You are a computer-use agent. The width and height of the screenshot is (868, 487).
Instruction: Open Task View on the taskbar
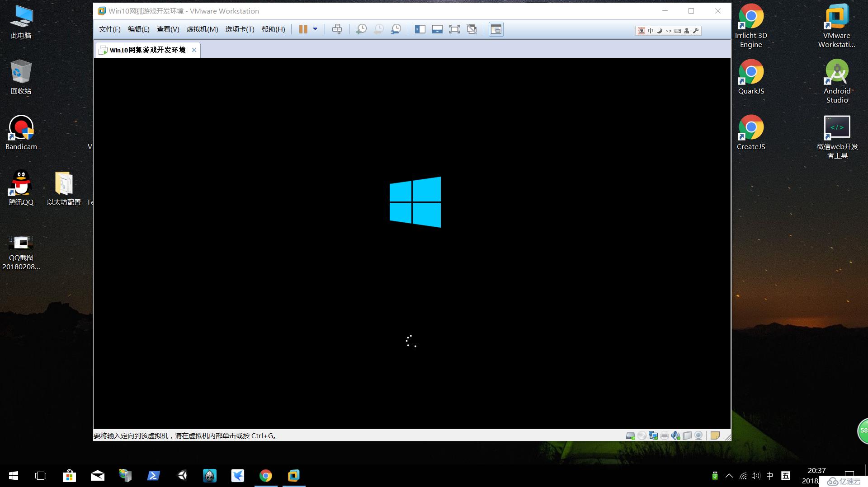[41, 475]
